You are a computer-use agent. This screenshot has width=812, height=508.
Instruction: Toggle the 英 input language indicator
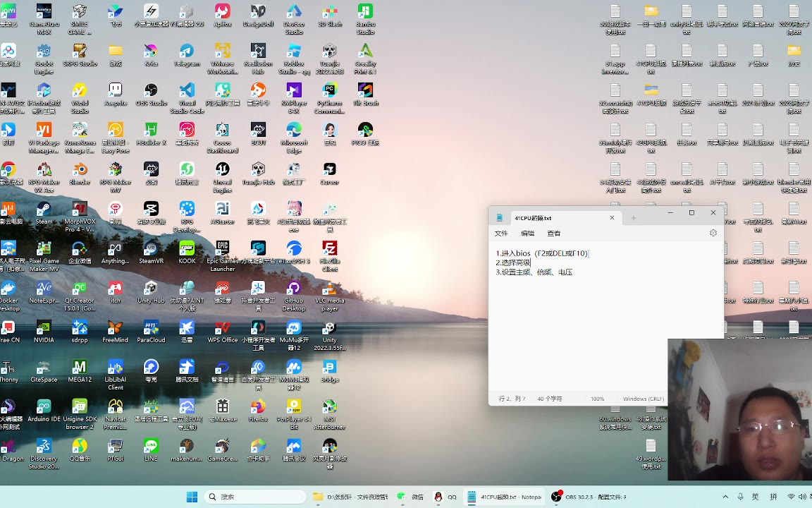pos(755,497)
